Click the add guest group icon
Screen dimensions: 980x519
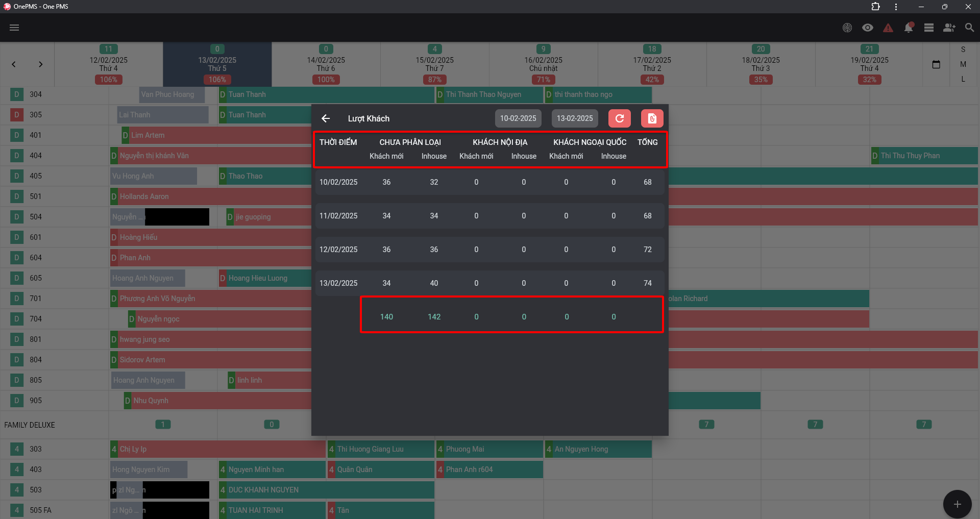[x=949, y=28]
